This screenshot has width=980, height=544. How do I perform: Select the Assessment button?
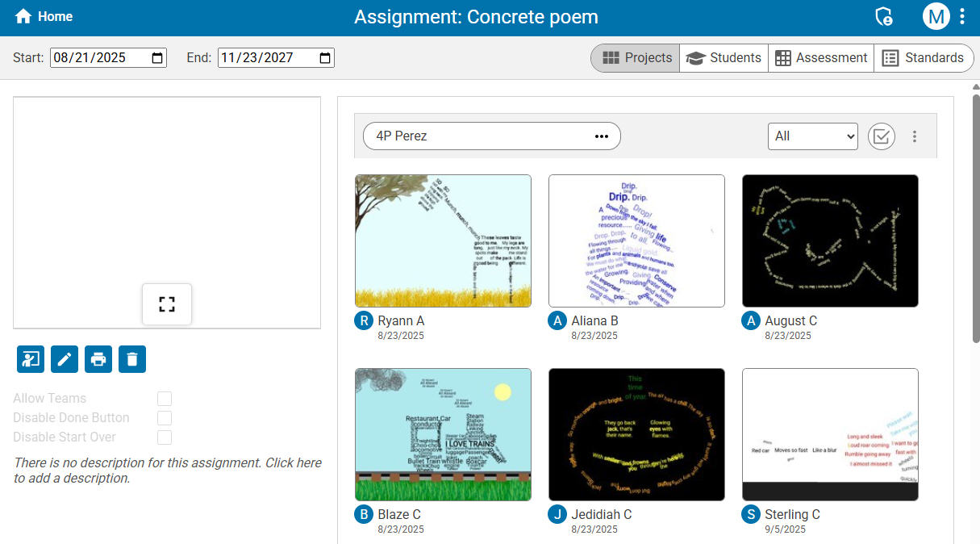(820, 57)
